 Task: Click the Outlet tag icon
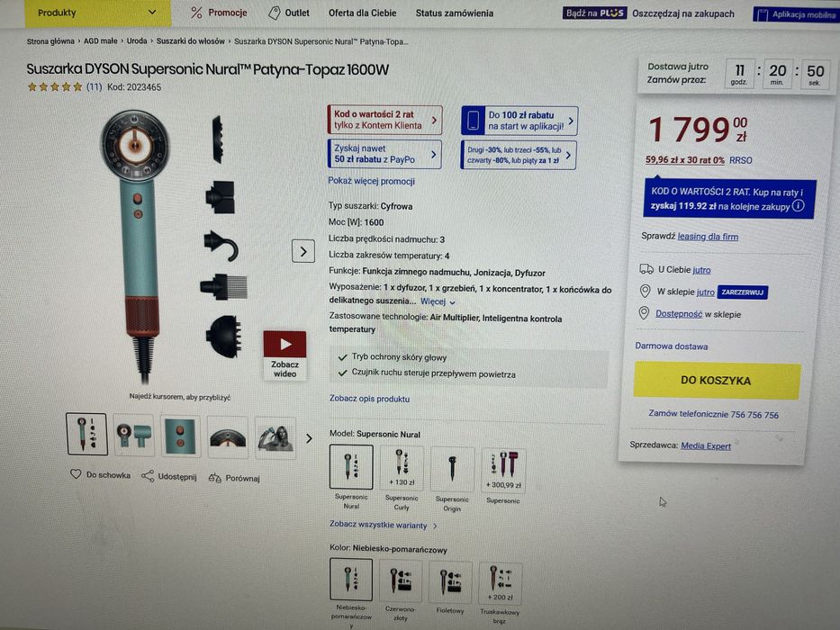[275, 13]
